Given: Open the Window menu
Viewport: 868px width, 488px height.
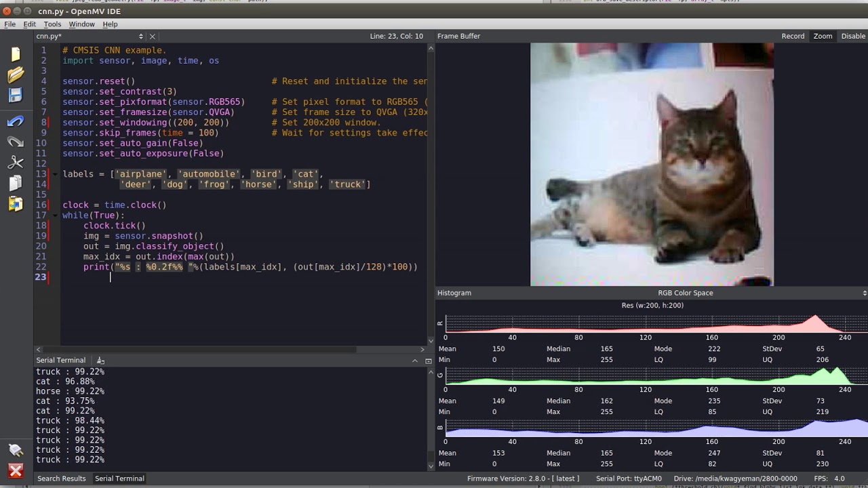Looking at the screenshot, I should [x=81, y=24].
